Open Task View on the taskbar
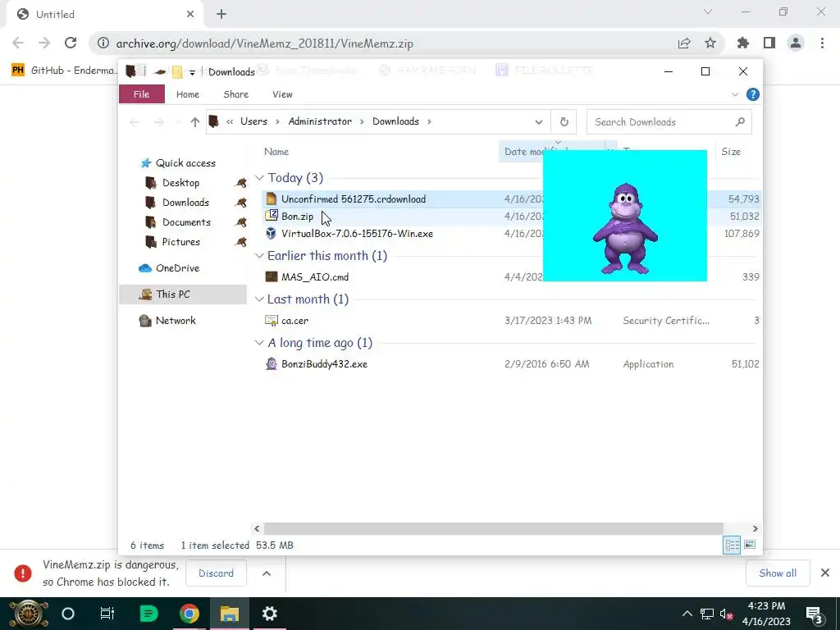The image size is (840, 630). tap(107, 614)
